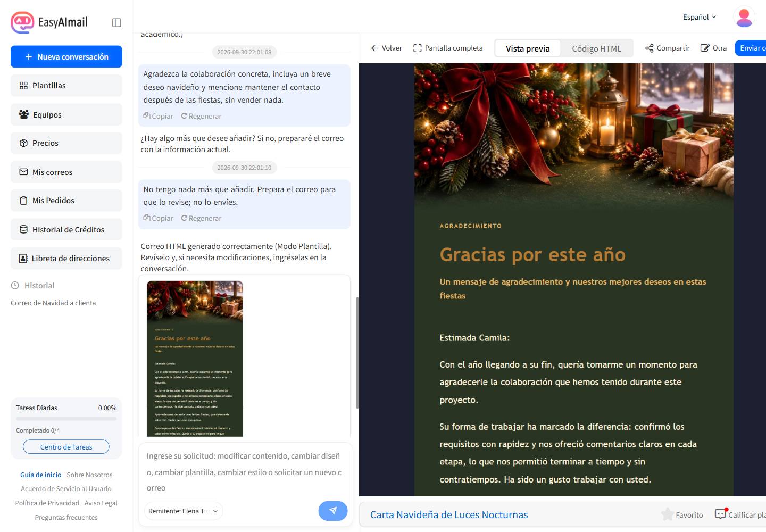This screenshot has height=532, width=766.
Task: Click the Centro de Tareas button
Action: coord(66,447)
